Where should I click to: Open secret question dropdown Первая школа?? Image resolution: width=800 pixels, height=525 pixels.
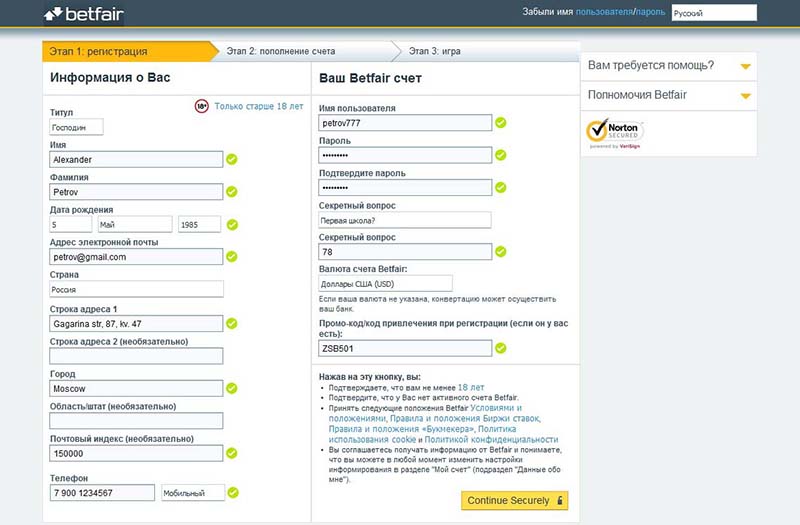pyautogui.click(x=405, y=220)
